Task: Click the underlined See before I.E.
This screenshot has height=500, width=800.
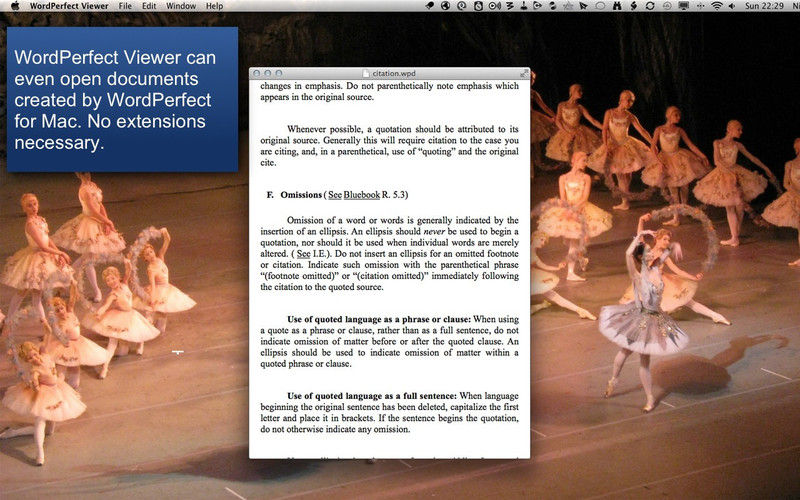Action: tap(304, 254)
